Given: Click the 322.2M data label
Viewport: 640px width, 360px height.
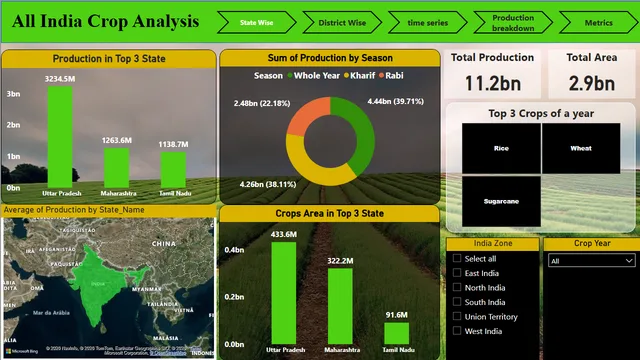Looking at the screenshot, I should (340, 261).
